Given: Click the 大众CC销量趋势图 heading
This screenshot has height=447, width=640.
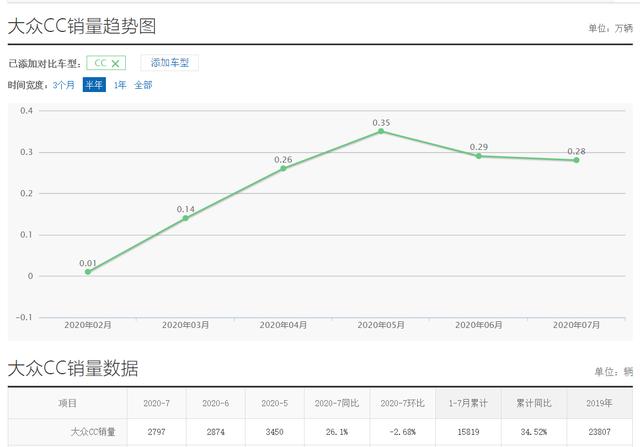Looking at the screenshot, I should point(82,26).
